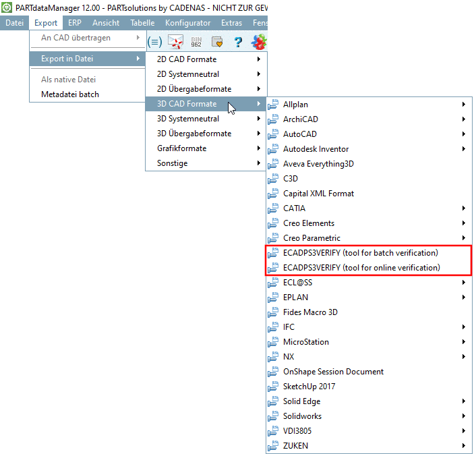Image resolution: width=476 pixels, height=454 pixels.
Task: Select 3D CAD Formate entry
Action: pyautogui.click(x=206, y=104)
